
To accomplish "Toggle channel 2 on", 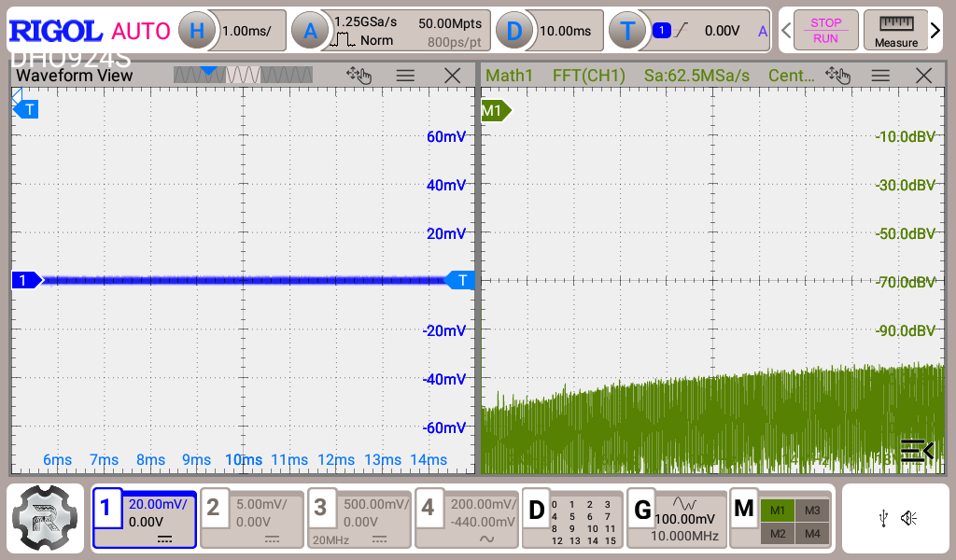I will pyautogui.click(x=252, y=518).
